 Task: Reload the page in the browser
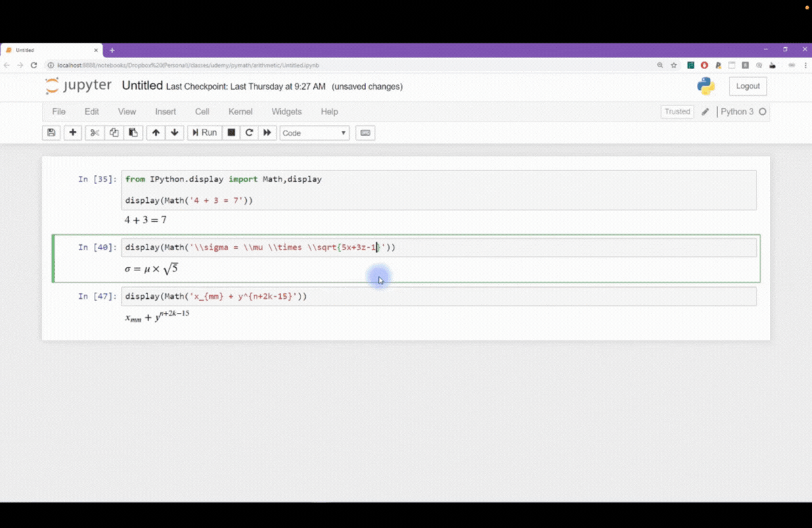[x=34, y=66]
